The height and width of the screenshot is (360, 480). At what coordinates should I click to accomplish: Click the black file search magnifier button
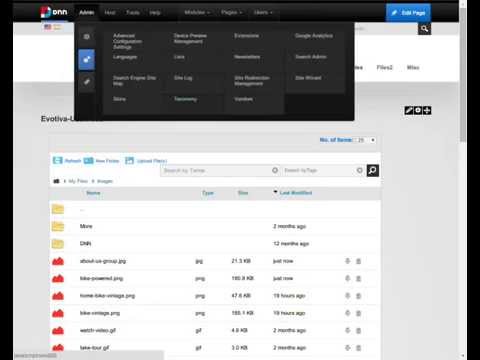tap(373, 170)
